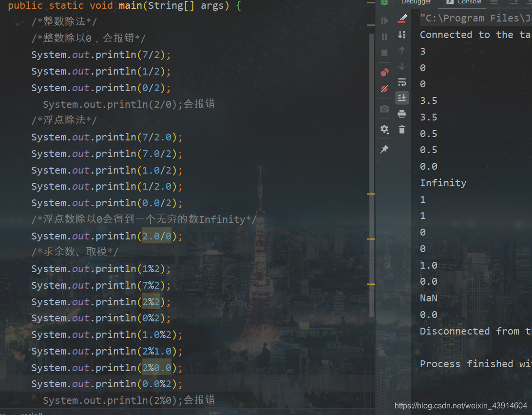Click code line println(2%0.0)
Viewport: 532px width, 415px height.
point(107,368)
